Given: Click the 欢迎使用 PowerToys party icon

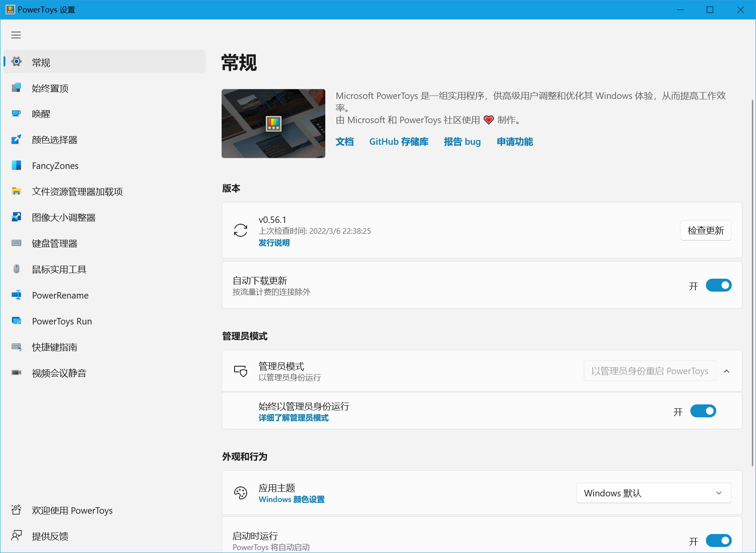Looking at the screenshot, I should click(16, 510).
